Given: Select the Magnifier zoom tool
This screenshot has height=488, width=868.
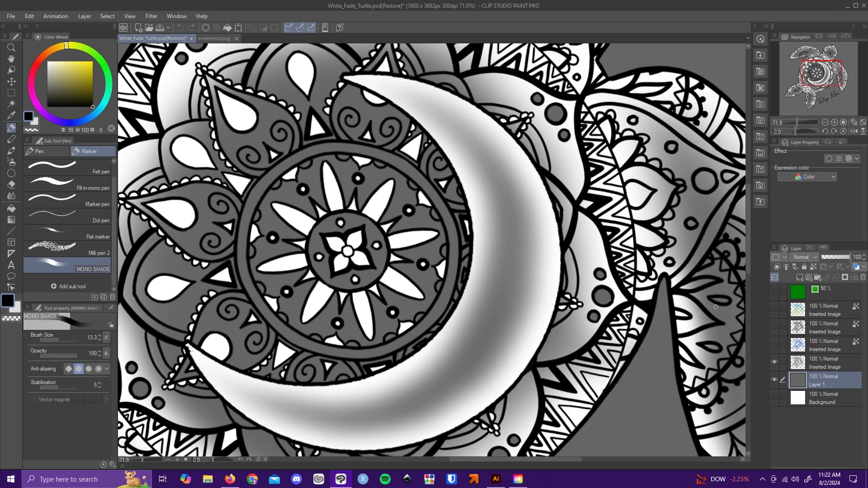Looking at the screenshot, I should pyautogui.click(x=11, y=47).
